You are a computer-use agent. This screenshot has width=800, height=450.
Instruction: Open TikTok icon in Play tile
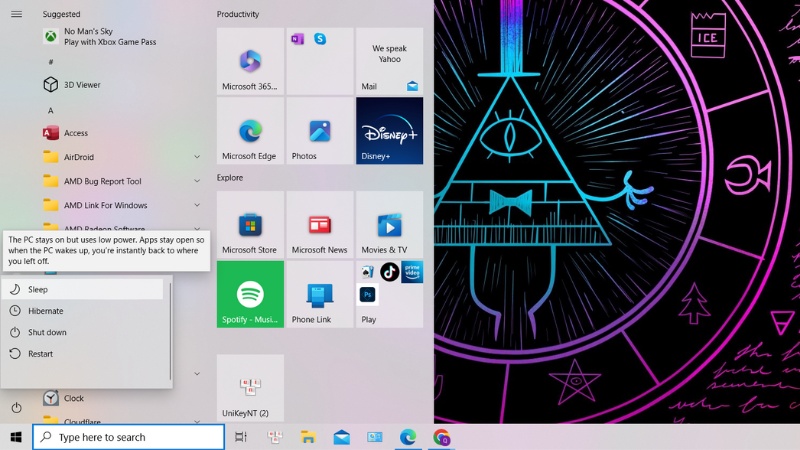[389, 272]
